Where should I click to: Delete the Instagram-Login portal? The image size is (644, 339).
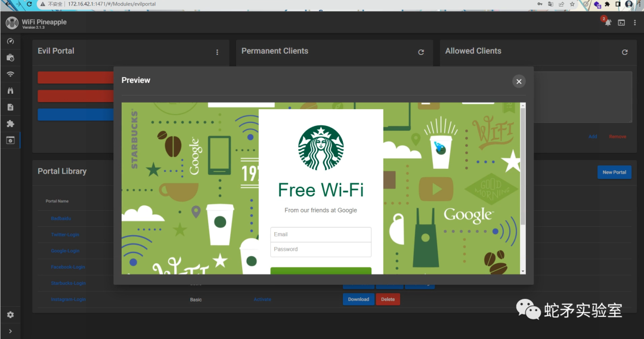click(x=388, y=299)
